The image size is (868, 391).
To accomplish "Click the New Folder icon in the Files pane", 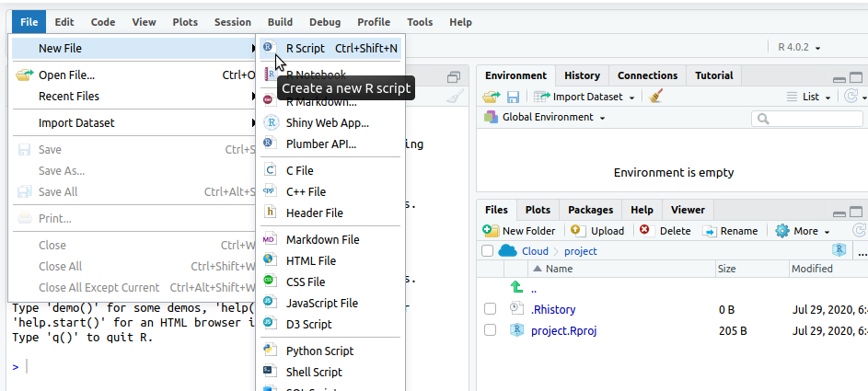I will pyautogui.click(x=492, y=231).
